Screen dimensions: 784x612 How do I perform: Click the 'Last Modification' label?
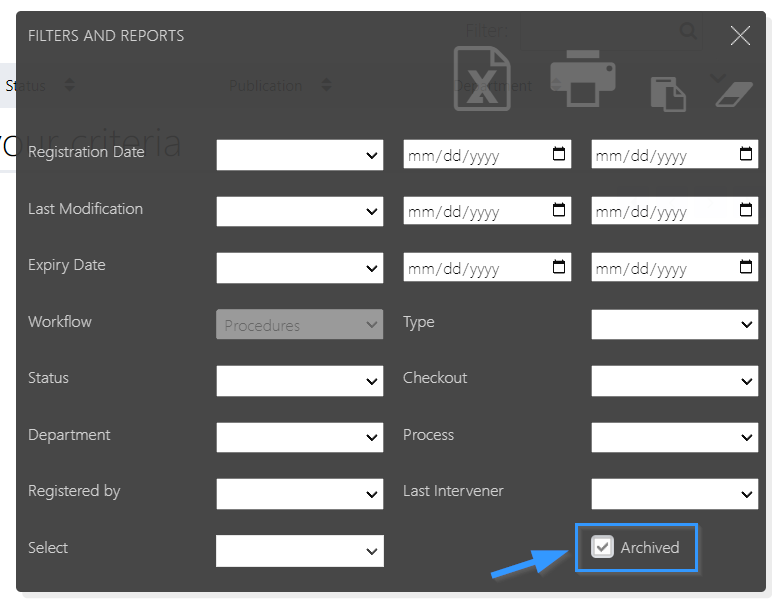tap(86, 208)
